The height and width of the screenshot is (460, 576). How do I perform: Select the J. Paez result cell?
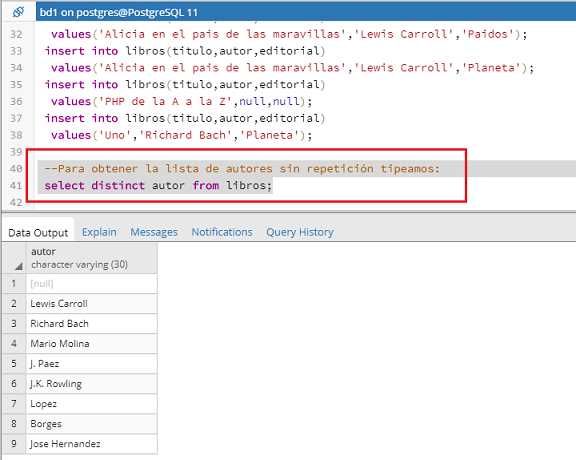91,364
